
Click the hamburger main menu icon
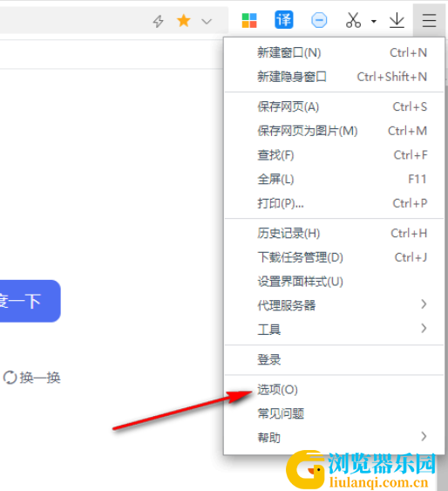429,21
